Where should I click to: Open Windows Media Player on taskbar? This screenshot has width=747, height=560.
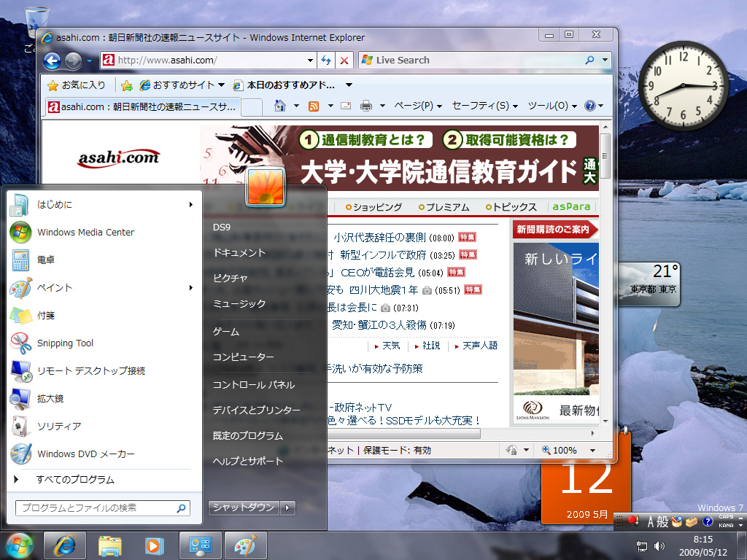[x=154, y=545]
